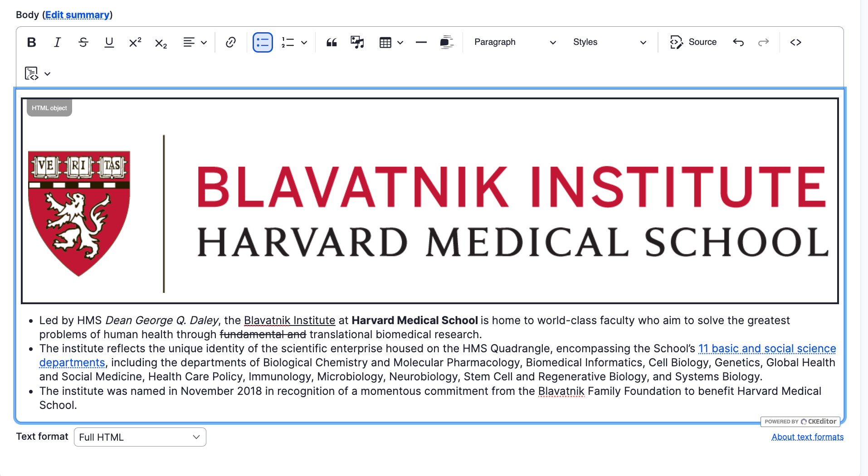The image size is (868, 476).
Task: Toggle bold formatting
Action: click(x=31, y=42)
